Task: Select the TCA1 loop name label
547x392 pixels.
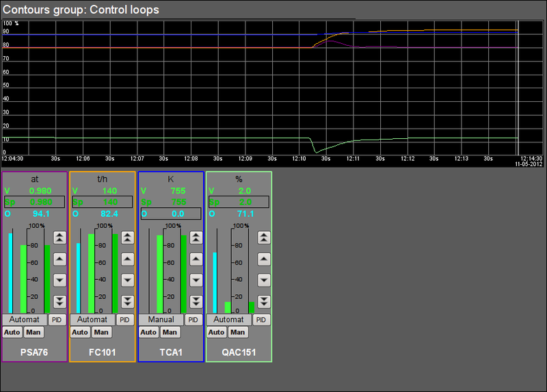Action: coord(171,352)
